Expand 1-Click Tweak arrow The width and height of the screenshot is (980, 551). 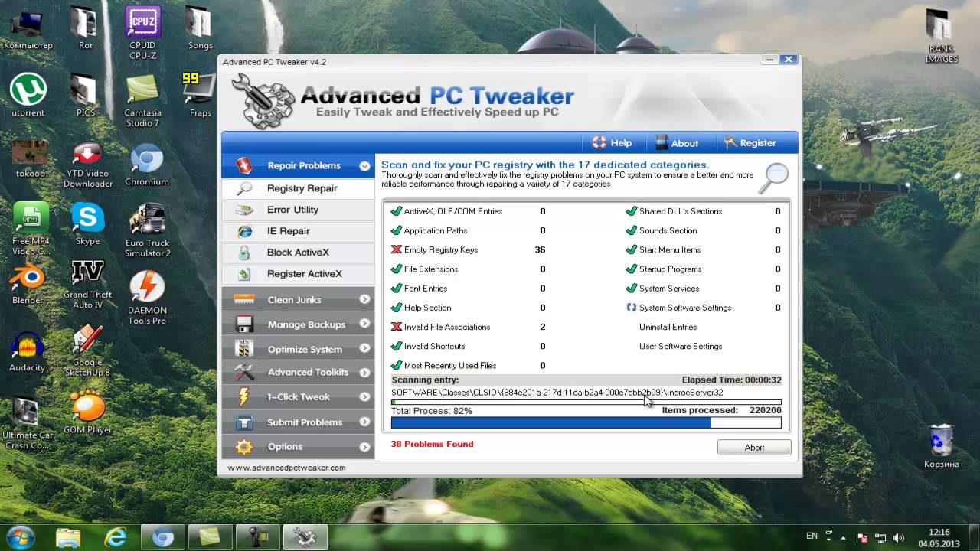click(364, 397)
